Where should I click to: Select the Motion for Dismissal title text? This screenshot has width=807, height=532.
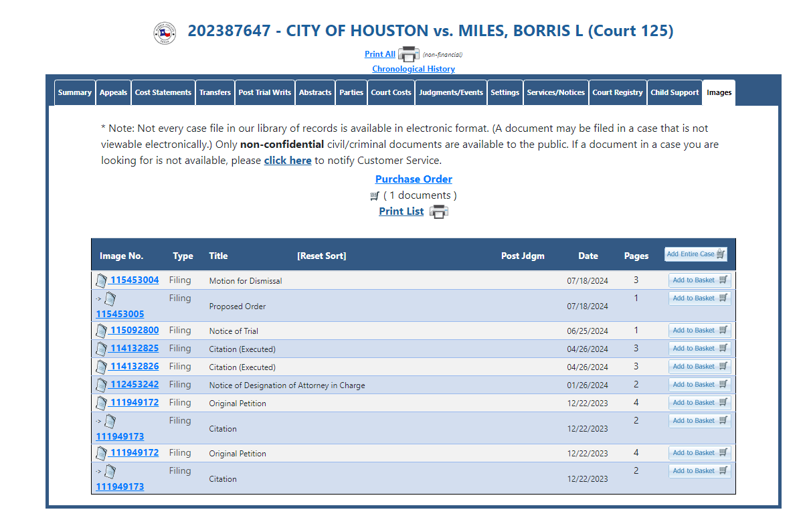click(246, 281)
